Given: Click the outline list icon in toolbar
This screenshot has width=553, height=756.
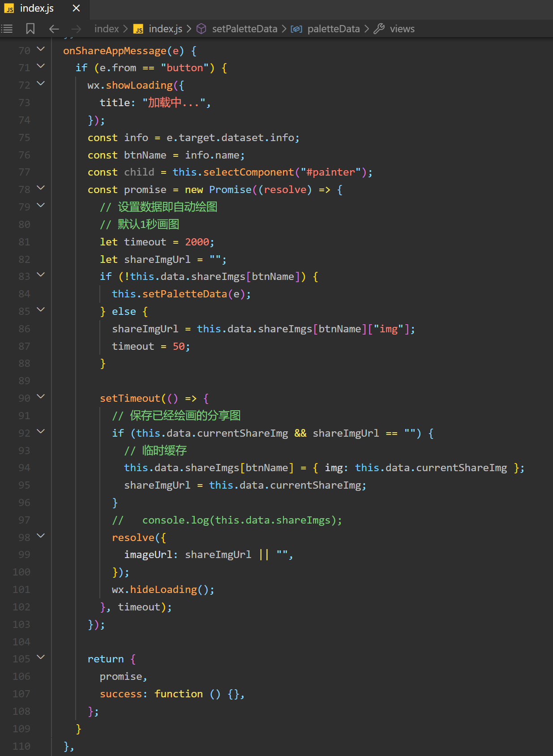Looking at the screenshot, I should pyautogui.click(x=7, y=29).
